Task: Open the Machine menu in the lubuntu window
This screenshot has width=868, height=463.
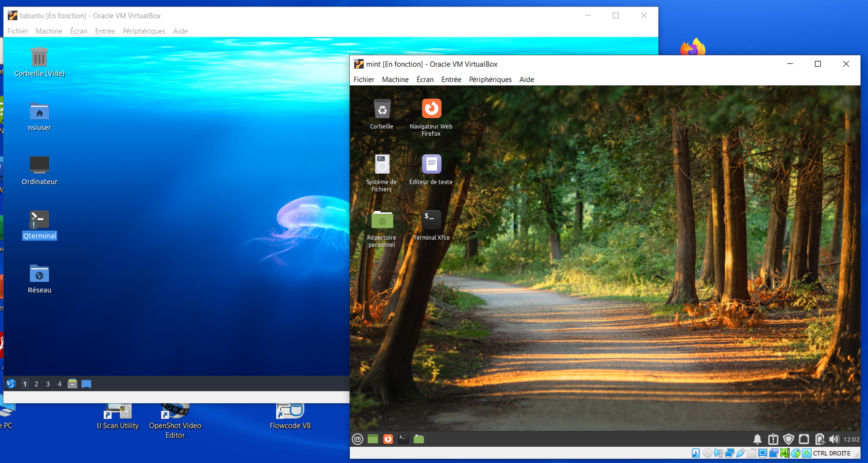Action: click(49, 31)
